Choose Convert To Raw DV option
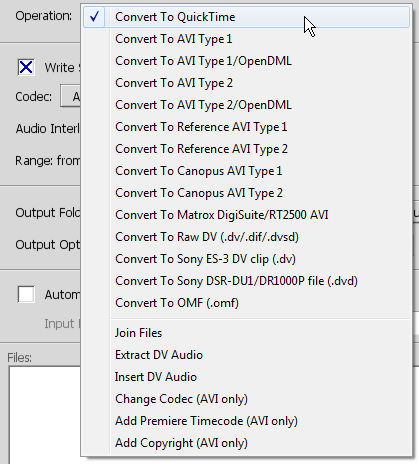Viewport: 419px width, 464px height. point(246,237)
